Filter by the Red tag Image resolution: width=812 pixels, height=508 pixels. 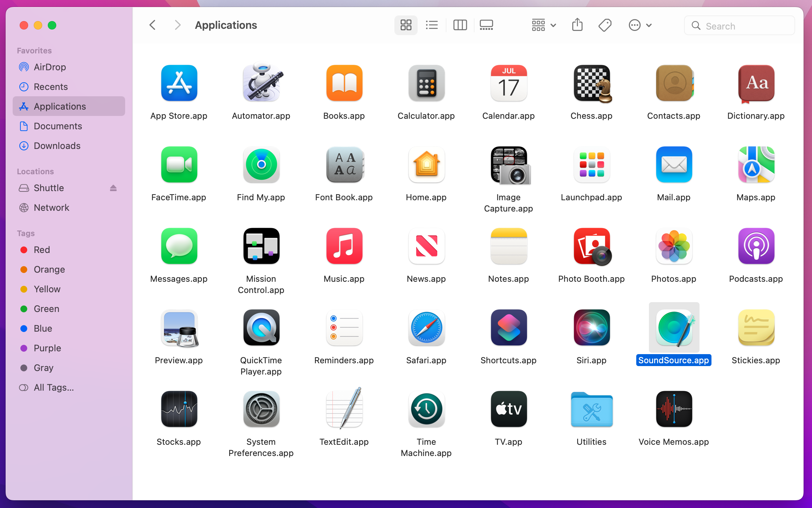click(x=69, y=249)
